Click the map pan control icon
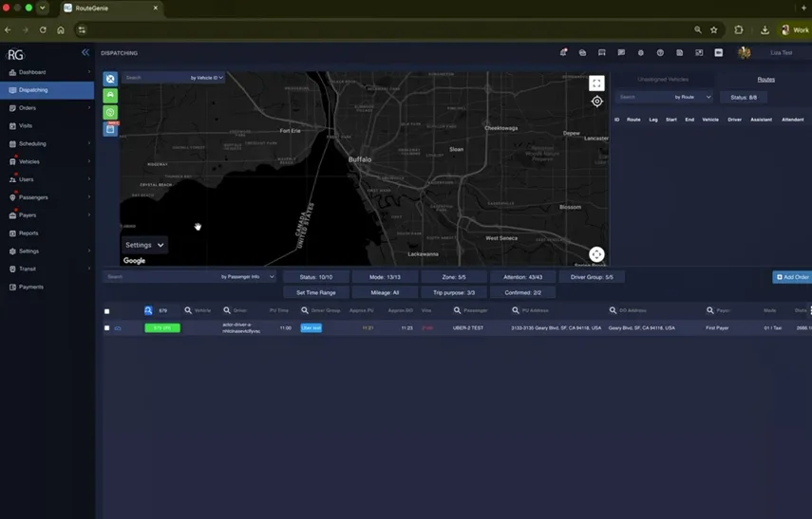 pos(596,254)
